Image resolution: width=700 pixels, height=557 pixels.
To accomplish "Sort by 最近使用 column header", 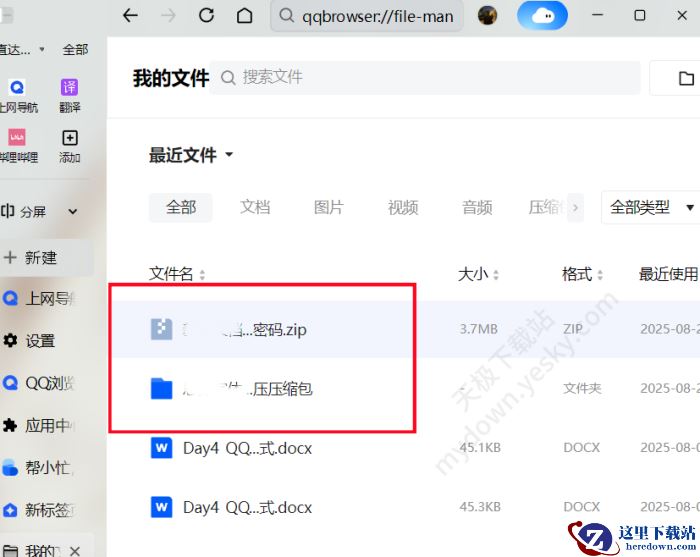I will click(x=669, y=274).
